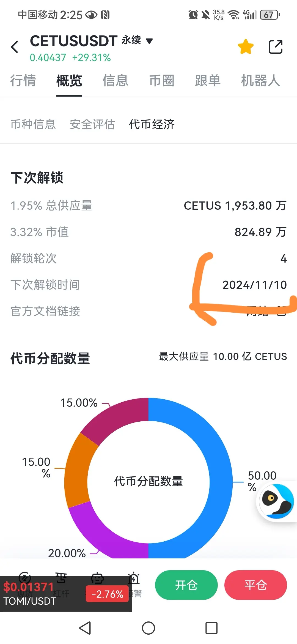297x644 pixels.
Task: Click the red 平仓 button
Action: pos(255,585)
